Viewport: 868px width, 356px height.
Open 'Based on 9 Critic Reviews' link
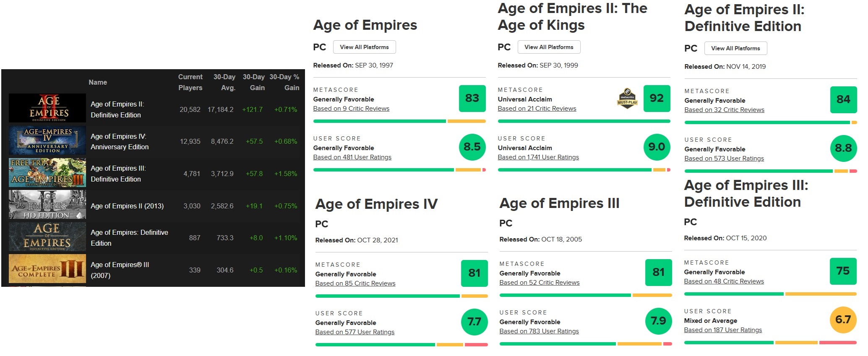(351, 109)
